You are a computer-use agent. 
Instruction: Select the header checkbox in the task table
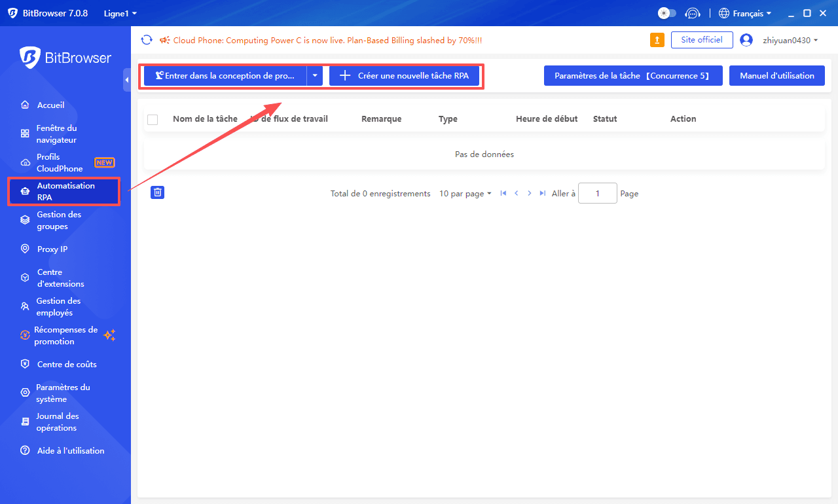pyautogui.click(x=153, y=119)
